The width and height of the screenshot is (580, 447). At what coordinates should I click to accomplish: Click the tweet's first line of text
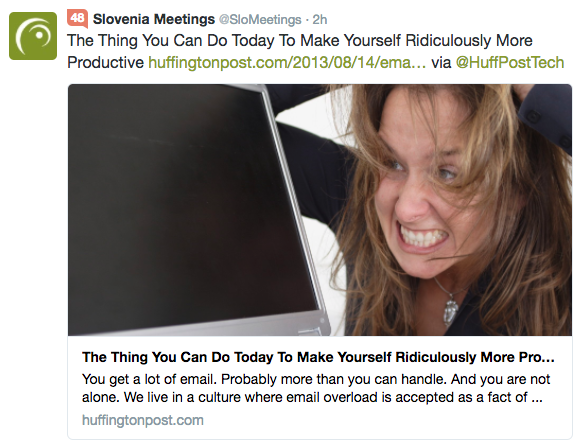(x=300, y=40)
